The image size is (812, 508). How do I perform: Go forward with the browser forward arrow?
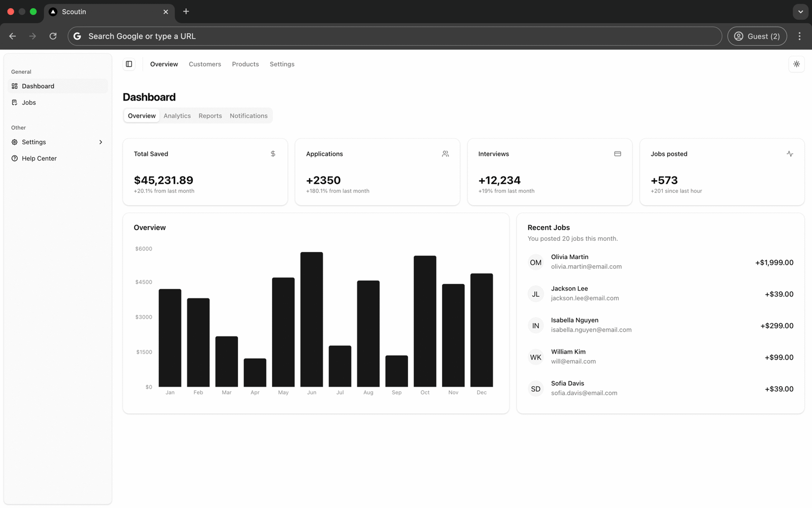click(x=32, y=36)
